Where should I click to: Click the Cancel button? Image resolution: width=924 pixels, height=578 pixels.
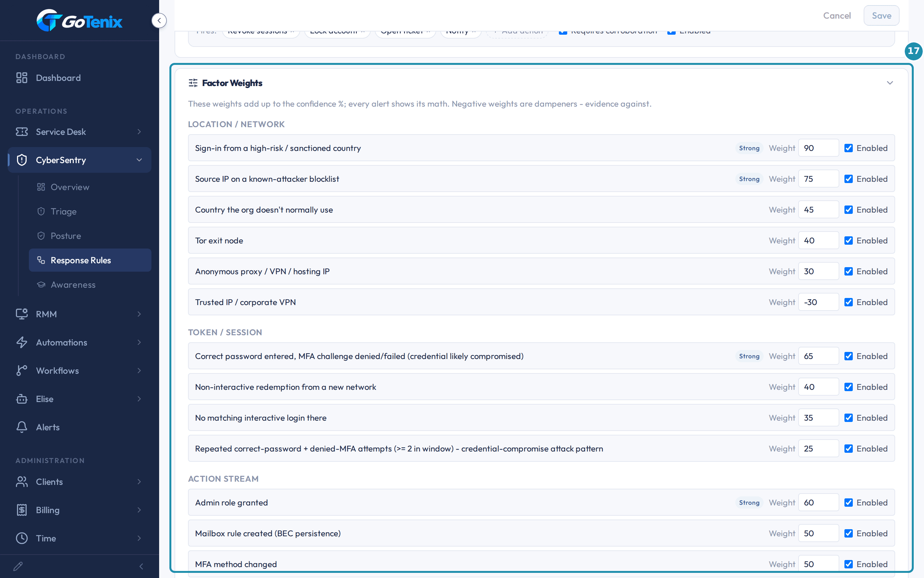(x=836, y=16)
